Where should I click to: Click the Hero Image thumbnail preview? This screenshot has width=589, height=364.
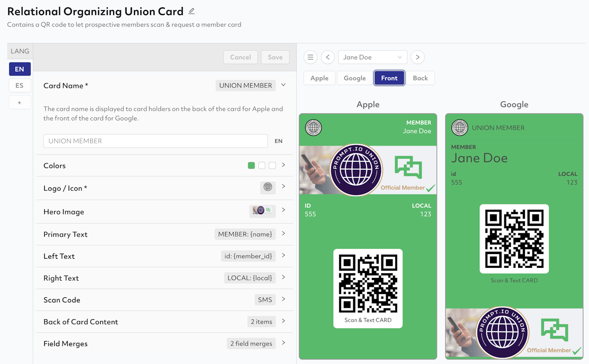point(262,210)
